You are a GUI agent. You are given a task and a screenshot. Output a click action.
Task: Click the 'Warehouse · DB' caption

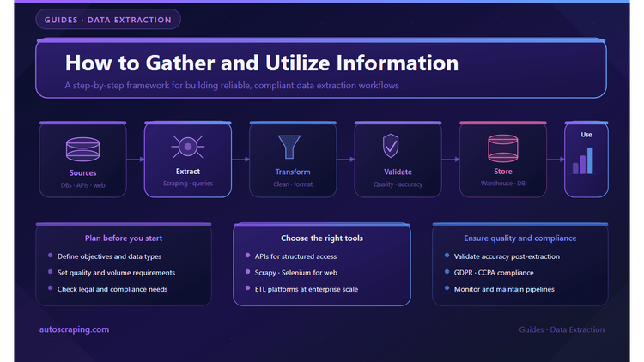[502, 184]
